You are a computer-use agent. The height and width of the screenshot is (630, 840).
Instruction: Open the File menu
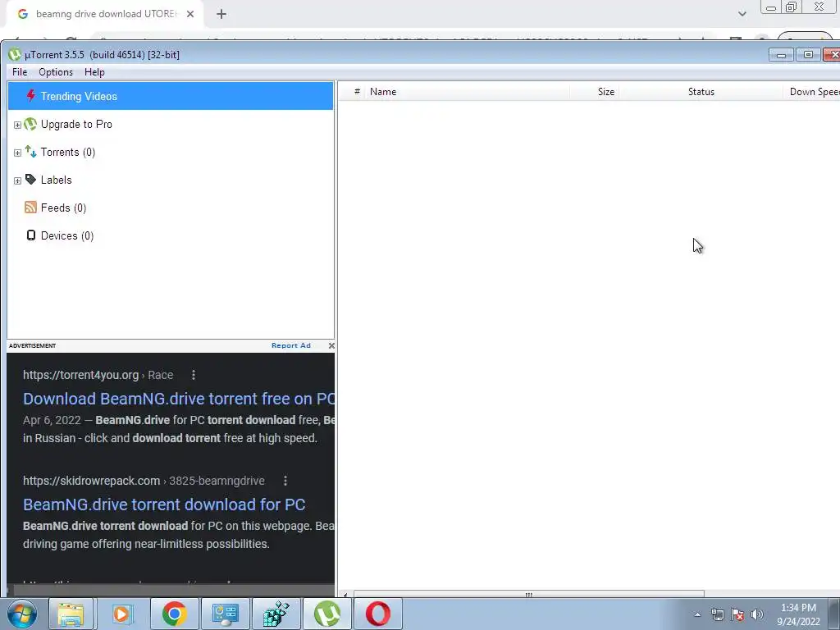coord(20,72)
